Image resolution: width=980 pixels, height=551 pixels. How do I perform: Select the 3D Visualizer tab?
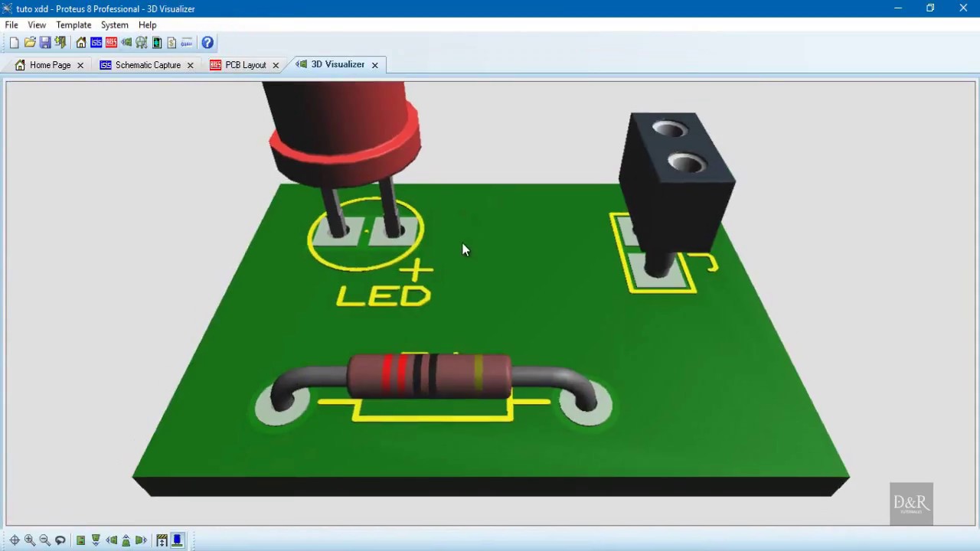point(338,64)
